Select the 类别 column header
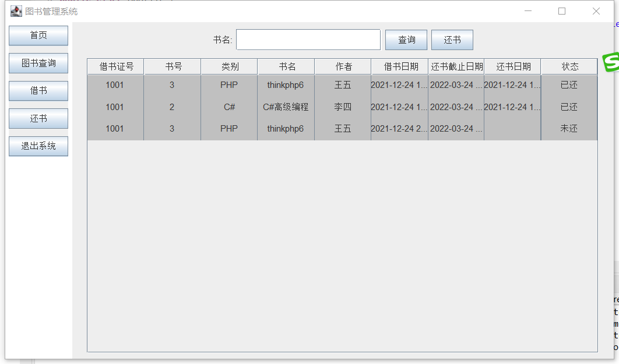Image resolution: width=619 pixels, height=364 pixels. [x=228, y=66]
